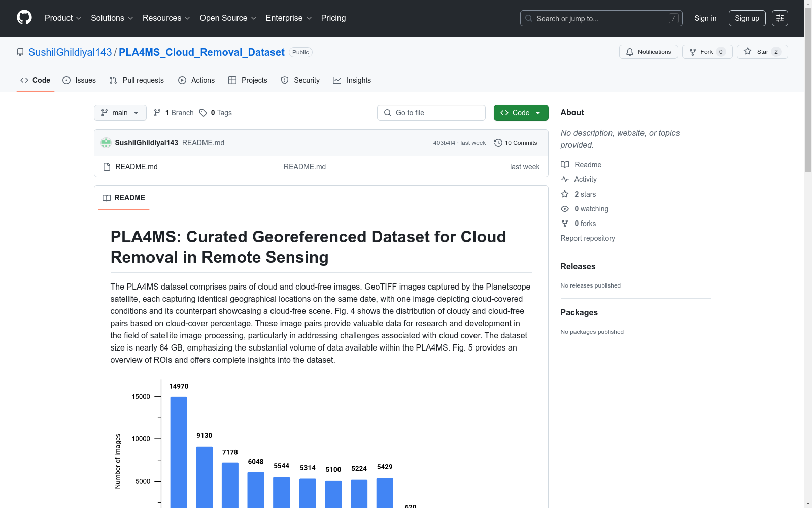812x508 pixels.
Task: Open the Issues tab
Action: (79, 80)
